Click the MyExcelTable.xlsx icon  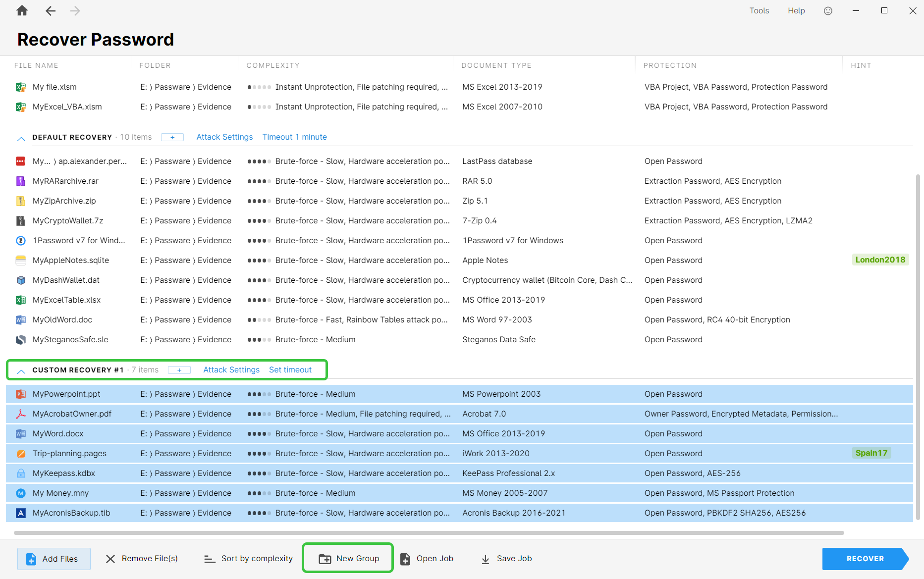(21, 300)
